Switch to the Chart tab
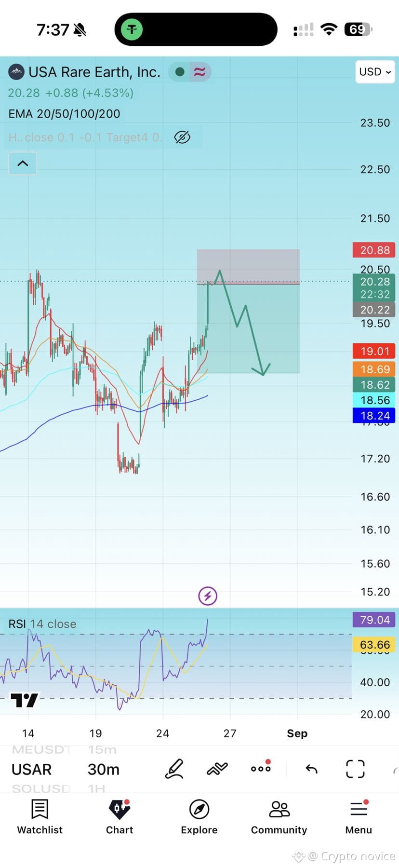399x868 pixels. 120,817
